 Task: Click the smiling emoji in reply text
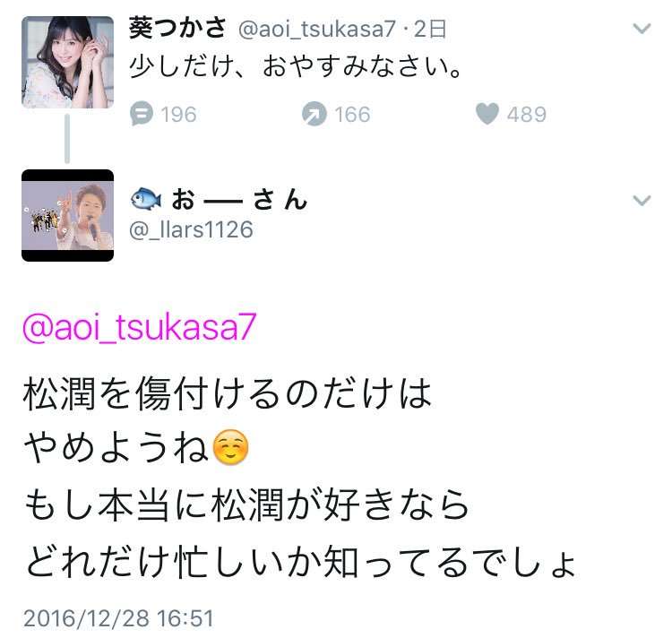point(230,447)
